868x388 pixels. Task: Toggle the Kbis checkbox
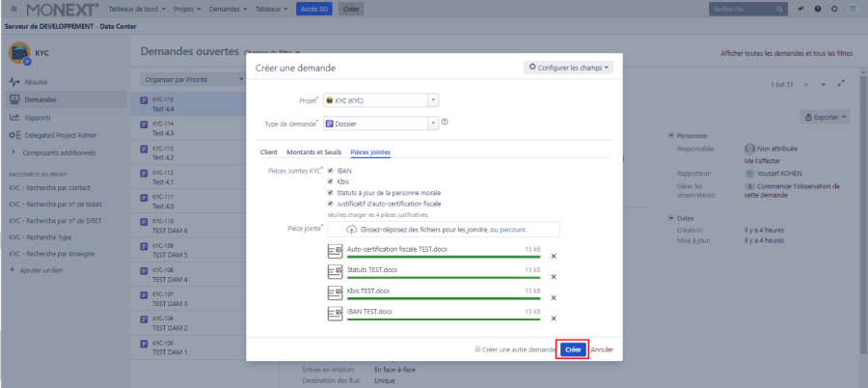[x=331, y=180]
